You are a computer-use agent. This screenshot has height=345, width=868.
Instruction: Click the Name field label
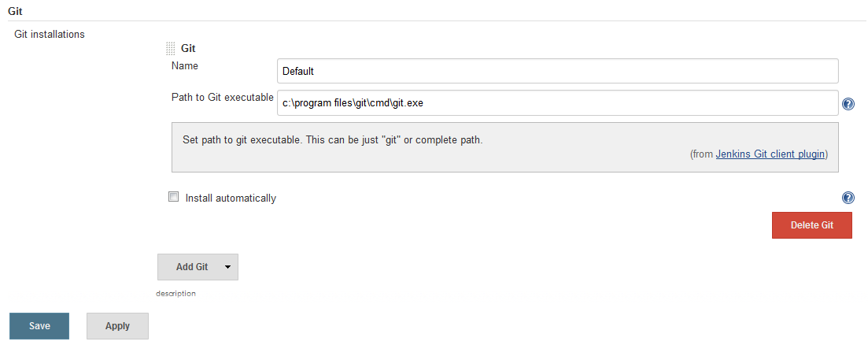[x=185, y=66]
